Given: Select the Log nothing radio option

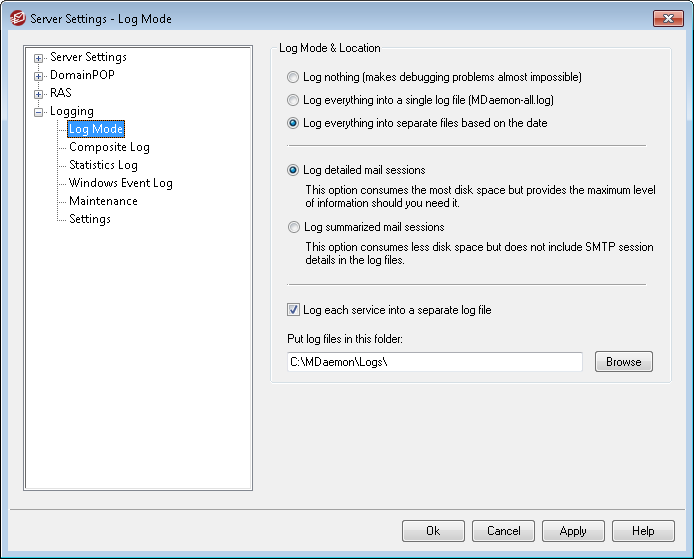Looking at the screenshot, I should pos(293,77).
